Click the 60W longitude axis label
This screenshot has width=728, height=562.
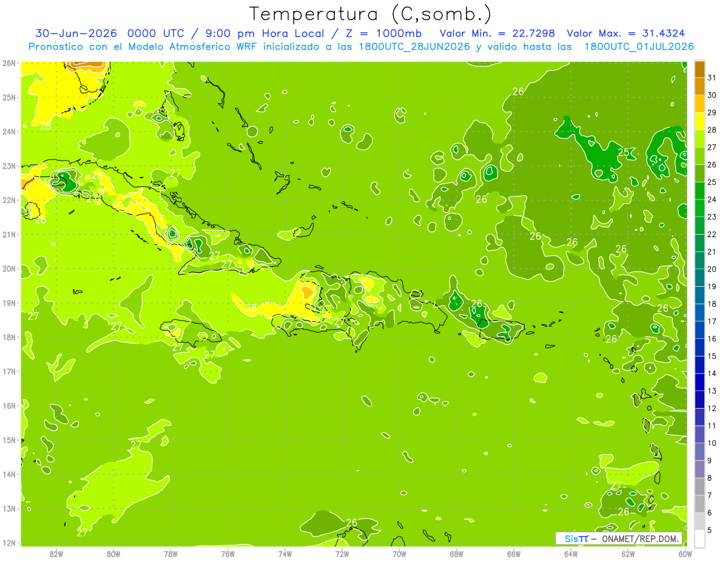pos(686,554)
